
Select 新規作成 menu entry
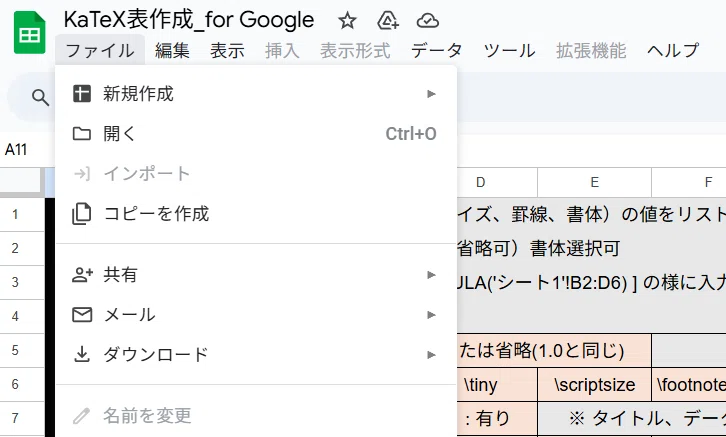[256, 94]
